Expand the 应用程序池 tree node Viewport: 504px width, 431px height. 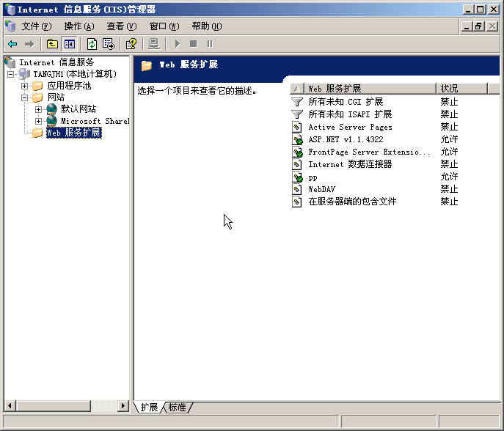(24, 86)
